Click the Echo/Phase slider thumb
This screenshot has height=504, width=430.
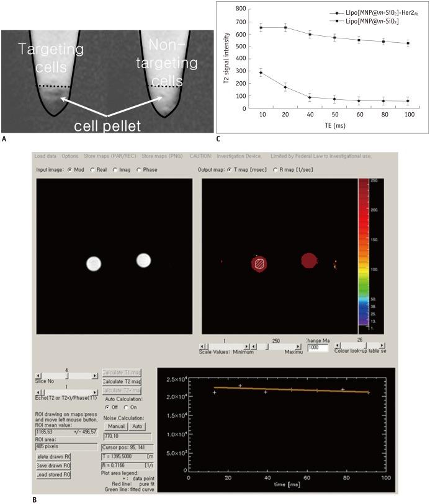43,392
